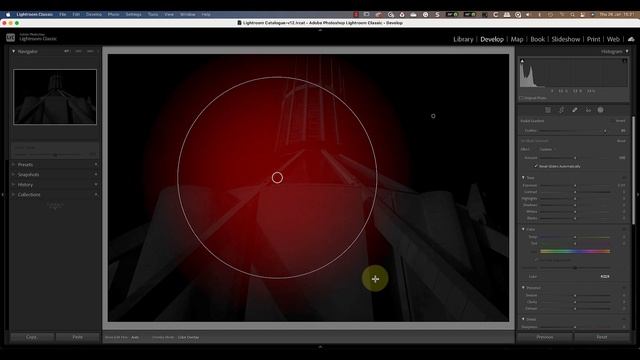
Task: Switch to the Map module
Action: [517, 39]
